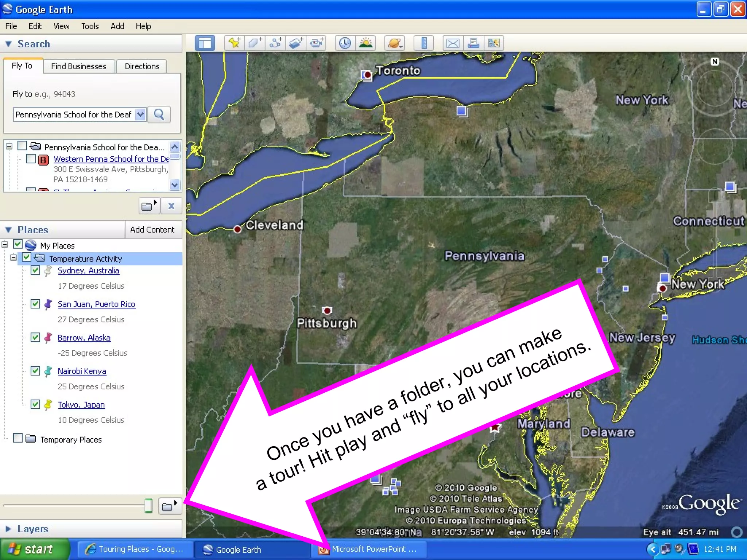Collapse the Places panel

click(8, 230)
